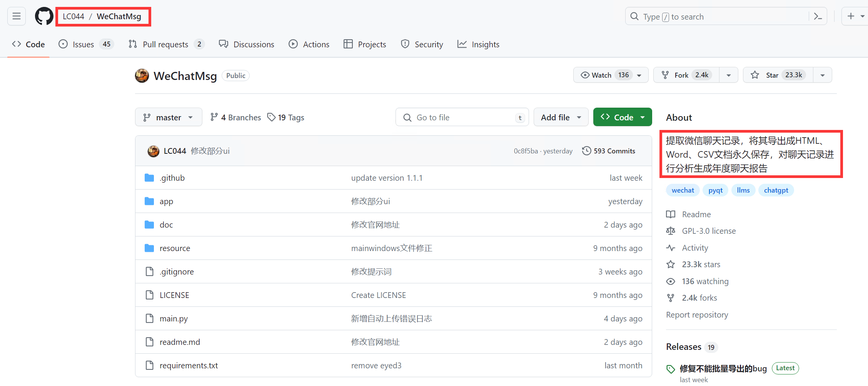868x386 pixels.
Task: Click the latest release 修复不能批量导出的bug
Action: click(x=723, y=368)
